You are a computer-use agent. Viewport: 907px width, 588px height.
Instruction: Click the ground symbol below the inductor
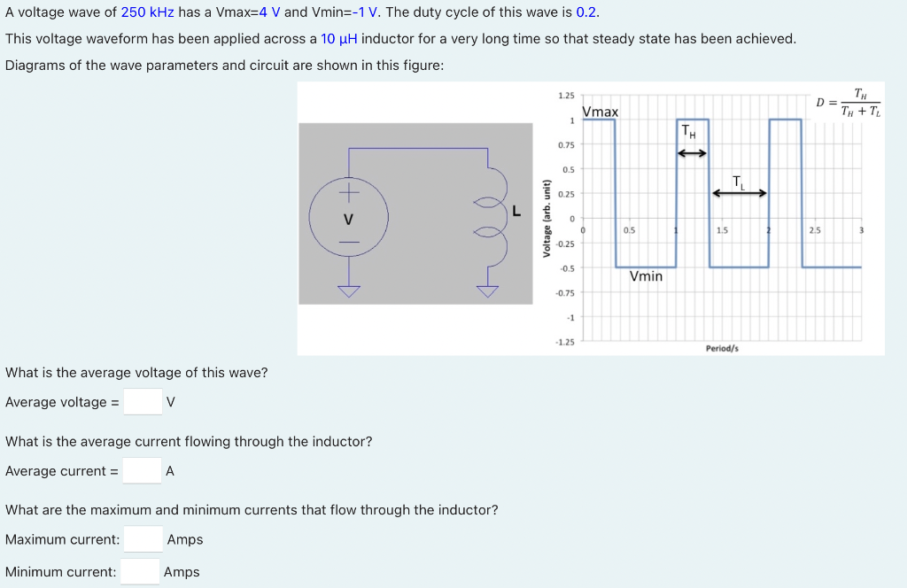(488, 290)
